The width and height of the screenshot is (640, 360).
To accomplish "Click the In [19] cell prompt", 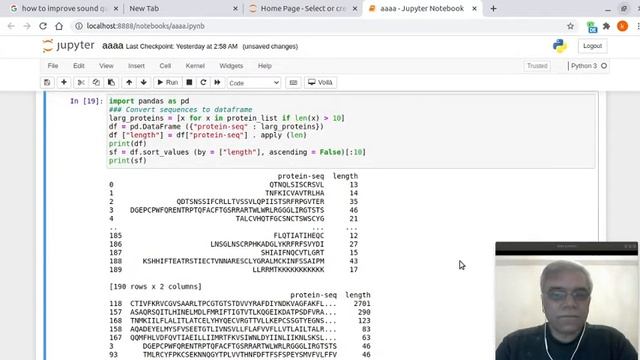I will 87,101.
